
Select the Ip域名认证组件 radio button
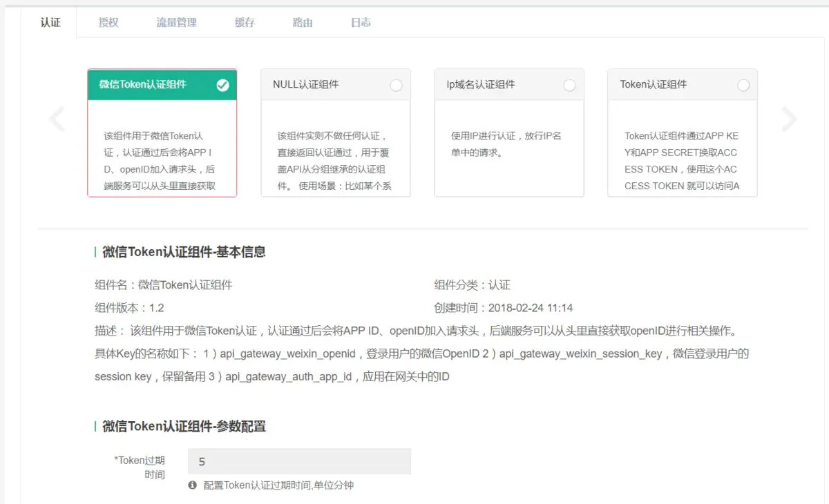tap(569, 85)
